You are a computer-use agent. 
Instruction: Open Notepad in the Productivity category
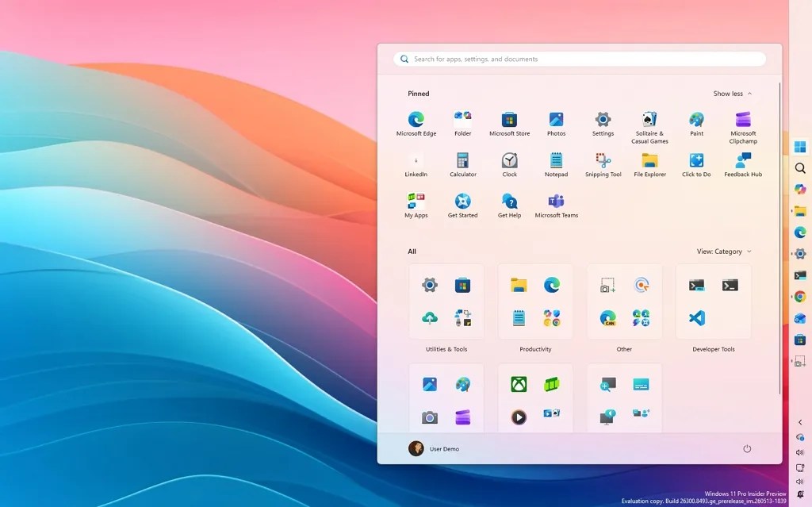tap(519, 318)
